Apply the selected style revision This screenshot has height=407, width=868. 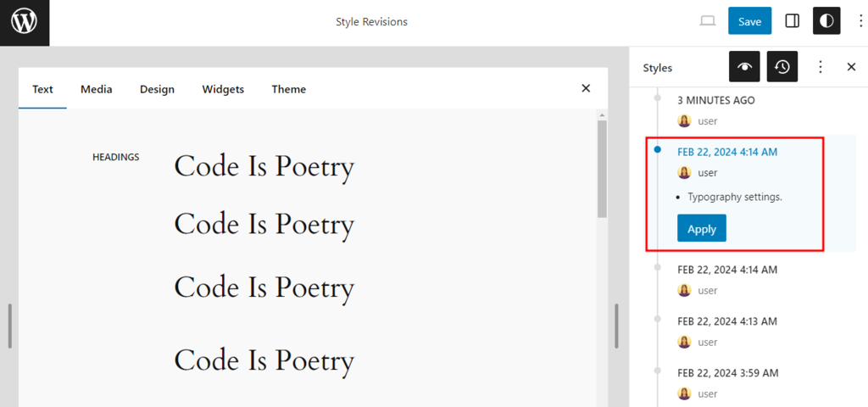tap(701, 229)
